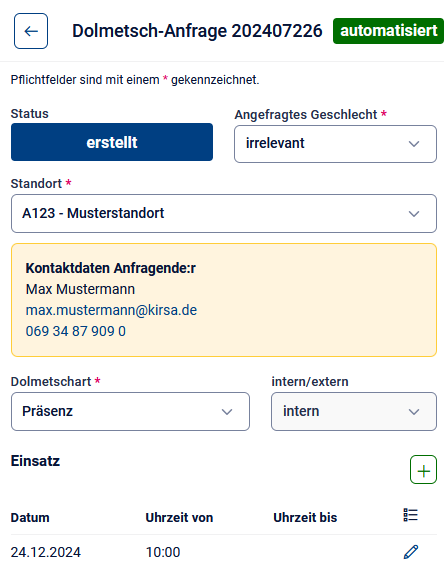
Task: Click the Uhrzeit von column header
Action: tap(179, 518)
